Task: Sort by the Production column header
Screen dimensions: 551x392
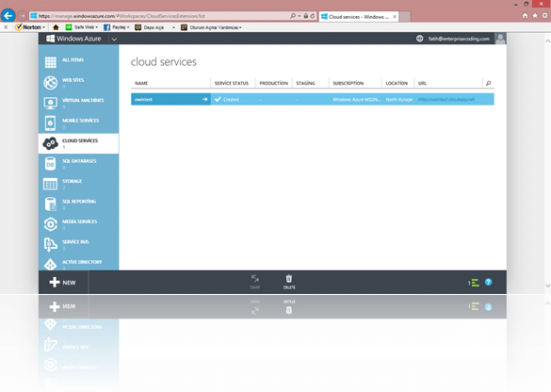Action: point(273,83)
